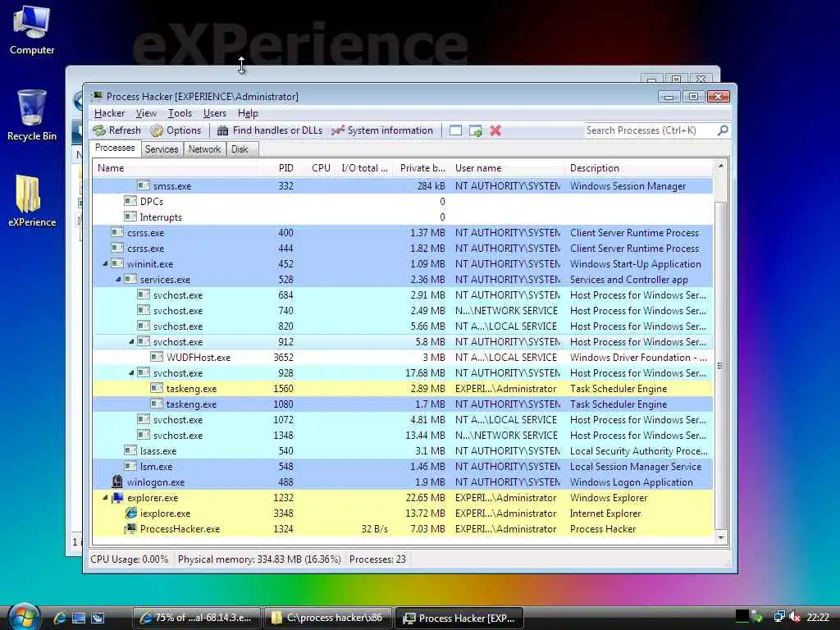
Task: Select svchost.exe with PID 684
Action: pos(402,294)
